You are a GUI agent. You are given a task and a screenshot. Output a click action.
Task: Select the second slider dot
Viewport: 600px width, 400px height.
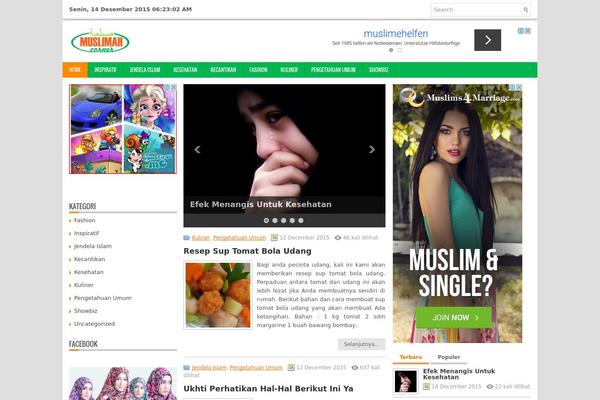coord(275,220)
